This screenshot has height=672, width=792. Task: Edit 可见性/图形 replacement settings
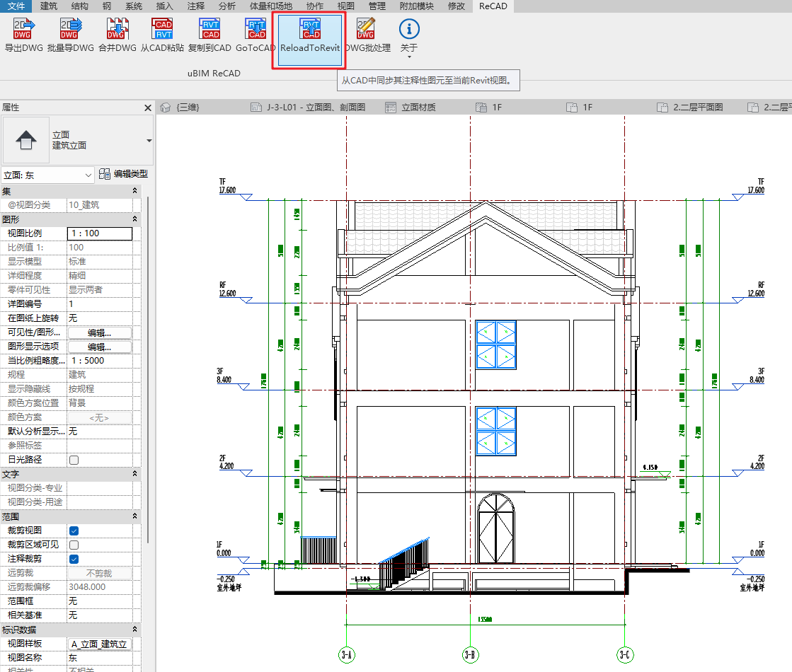tap(99, 332)
